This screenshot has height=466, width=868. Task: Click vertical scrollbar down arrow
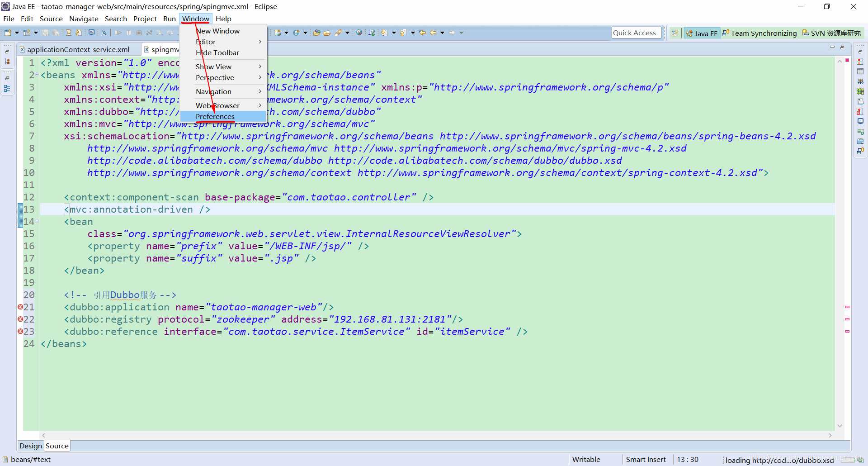pyautogui.click(x=840, y=426)
